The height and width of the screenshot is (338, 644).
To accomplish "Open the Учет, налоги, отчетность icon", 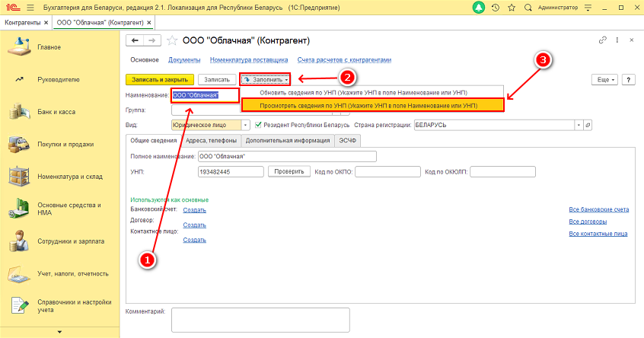I will 19,273.
